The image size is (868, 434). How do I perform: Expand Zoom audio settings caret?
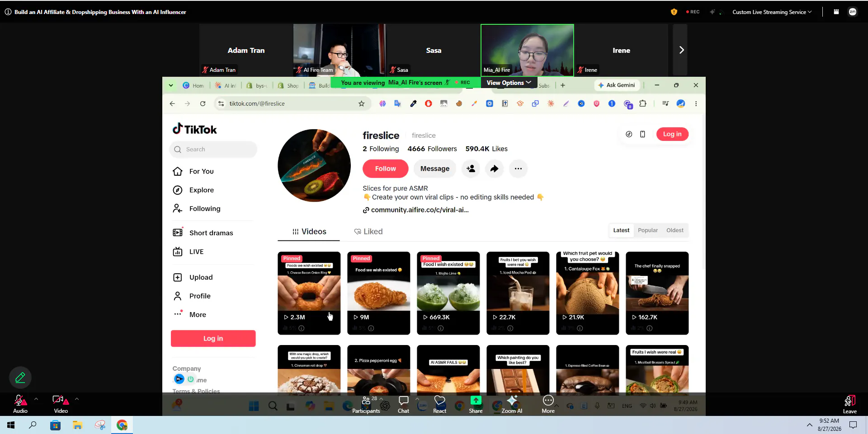(36, 399)
